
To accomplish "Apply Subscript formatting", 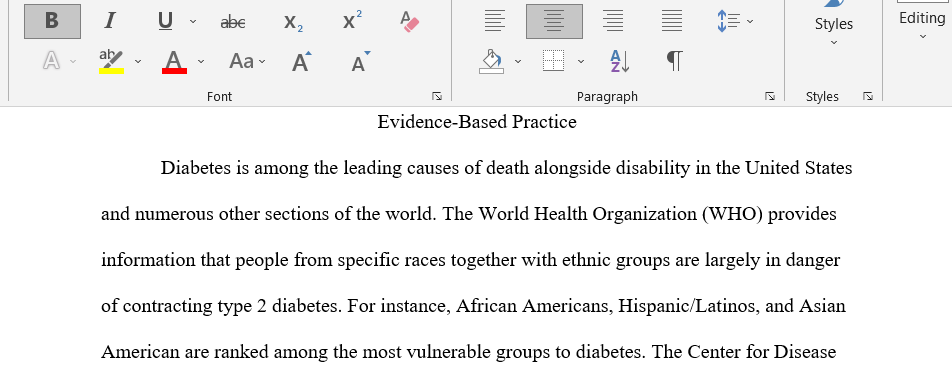I will 294,22.
